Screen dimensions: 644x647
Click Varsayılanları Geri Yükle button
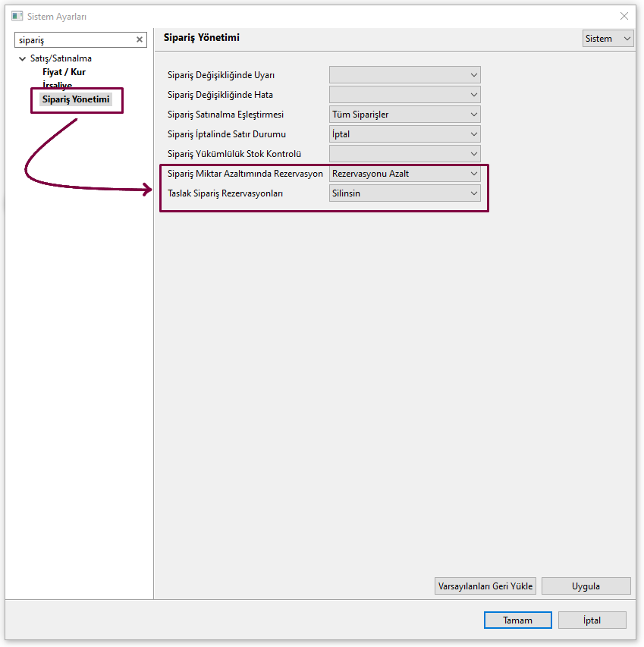(x=485, y=586)
